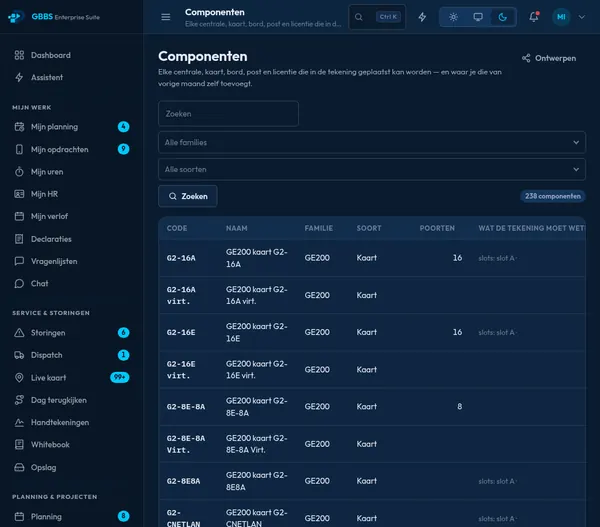Viewport: 600px width, 527px height.
Task: Expand the user menu chevron
Action: click(x=582, y=17)
